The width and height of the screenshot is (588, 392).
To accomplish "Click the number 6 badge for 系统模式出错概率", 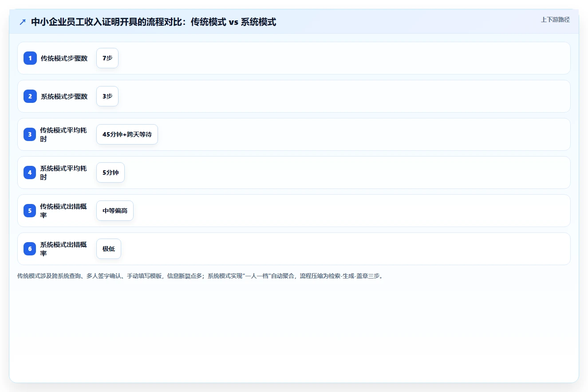I will (x=30, y=249).
